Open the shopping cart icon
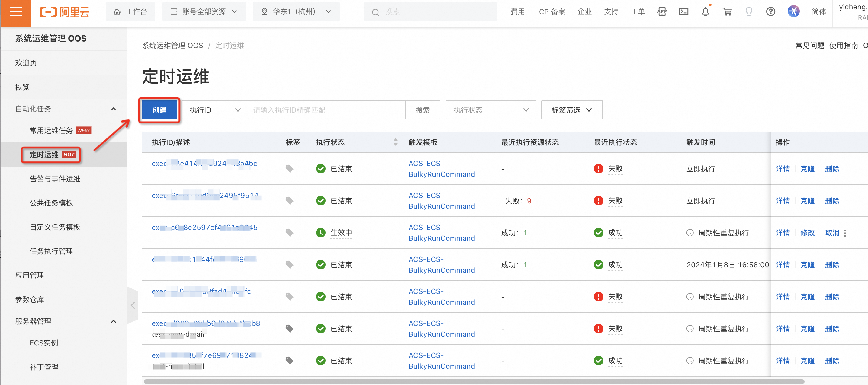Image resolution: width=868 pixels, height=385 pixels. (727, 12)
